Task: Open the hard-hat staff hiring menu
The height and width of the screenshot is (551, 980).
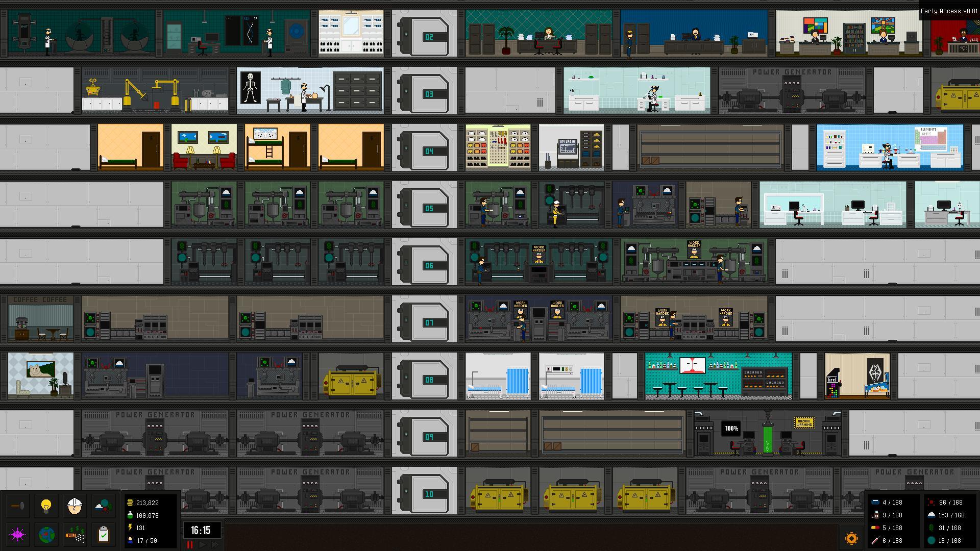Action: click(x=75, y=507)
